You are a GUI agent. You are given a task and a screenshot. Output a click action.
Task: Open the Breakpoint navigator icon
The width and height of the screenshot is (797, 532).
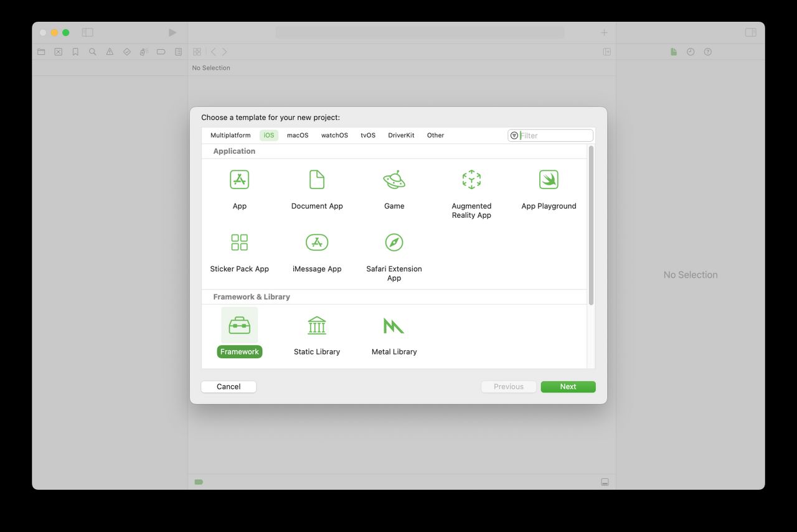pos(161,52)
